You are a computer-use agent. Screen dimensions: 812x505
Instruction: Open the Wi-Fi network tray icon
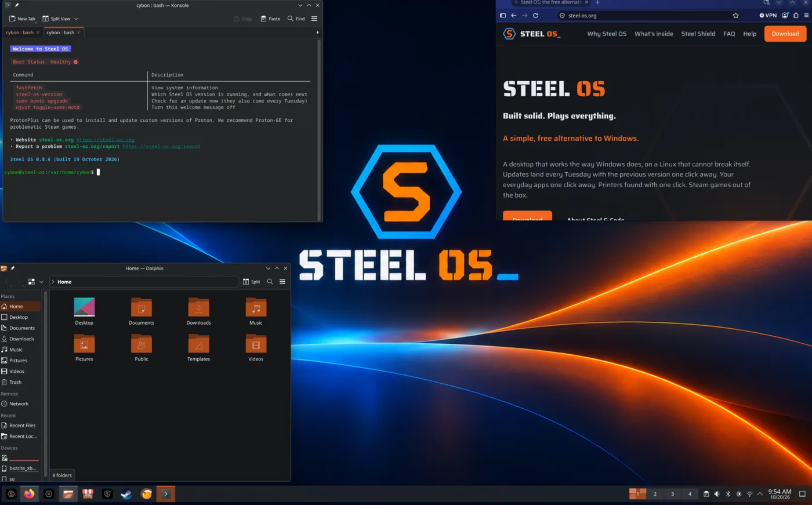[749, 494]
